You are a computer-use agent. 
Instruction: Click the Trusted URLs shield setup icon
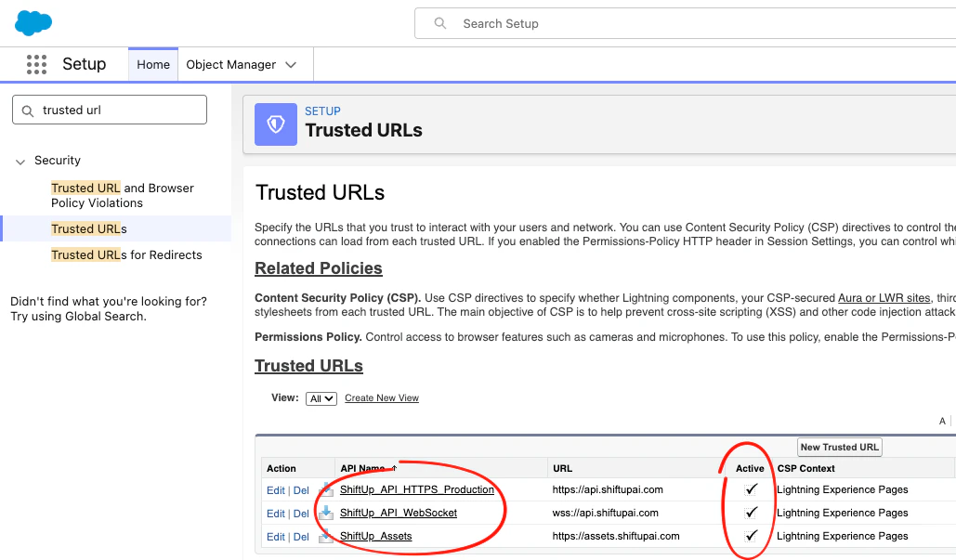coord(275,124)
